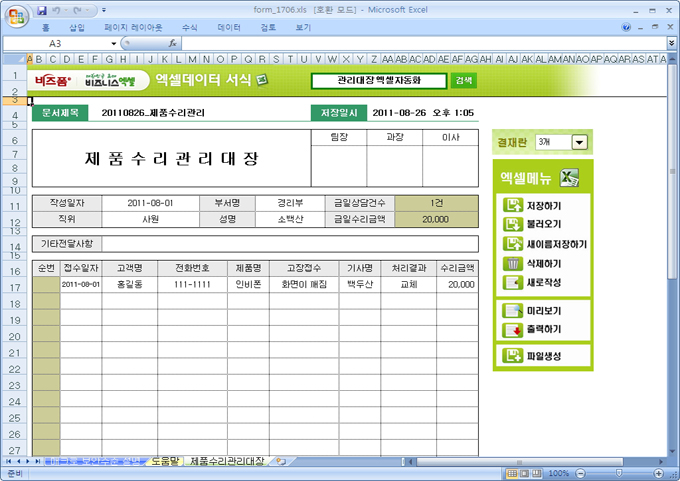Click the 새로작성 new form icon
The width and height of the screenshot is (680, 481).
click(x=513, y=282)
